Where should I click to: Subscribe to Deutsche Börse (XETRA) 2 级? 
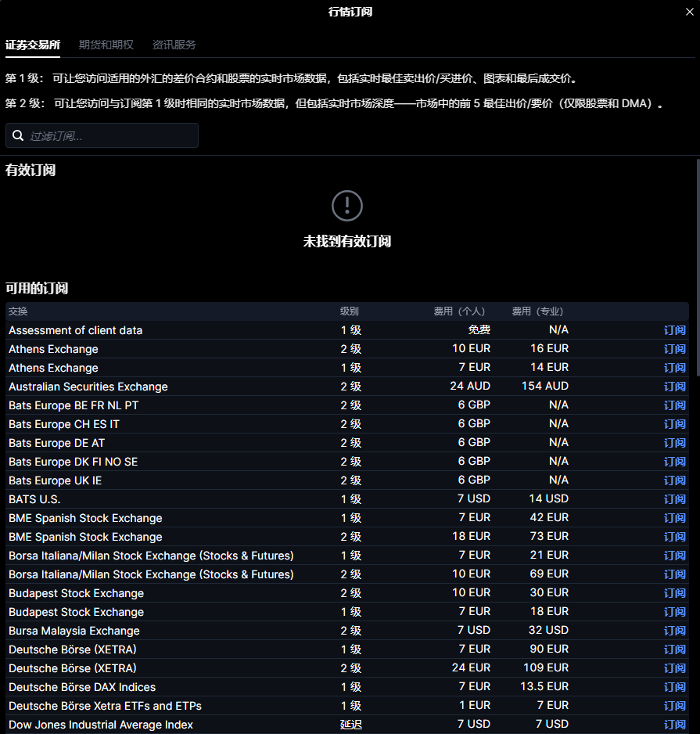pyautogui.click(x=675, y=668)
